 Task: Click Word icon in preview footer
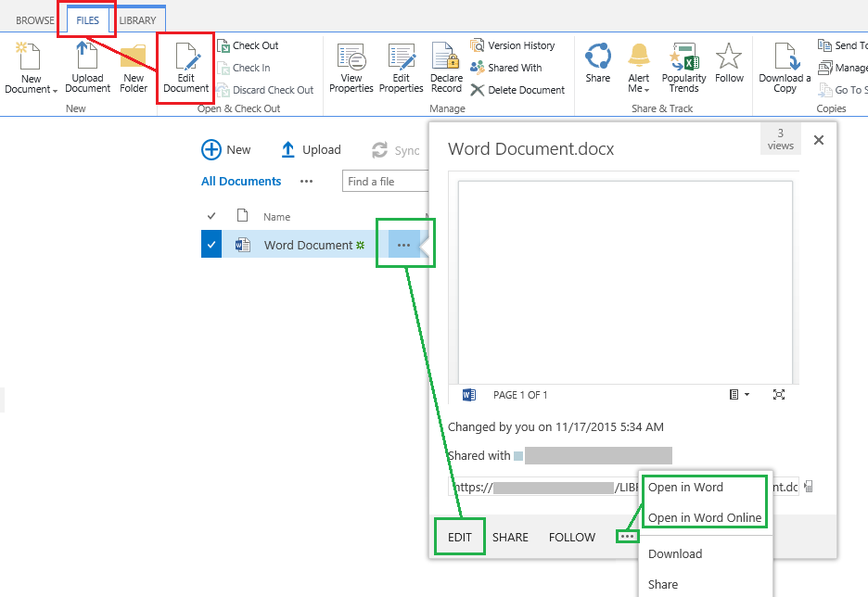coord(469,395)
